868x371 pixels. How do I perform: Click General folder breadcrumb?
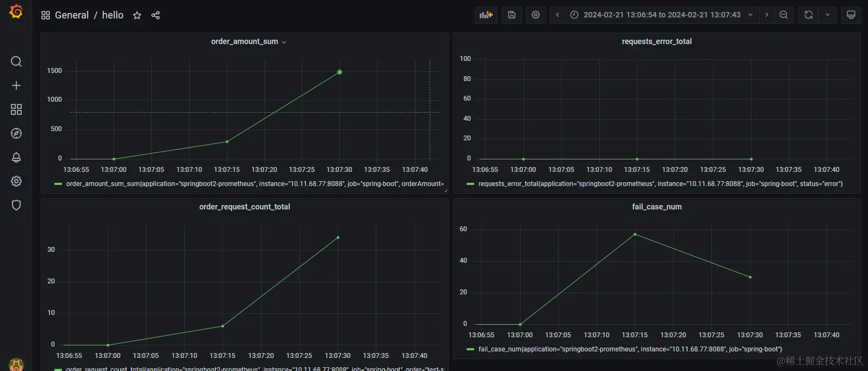point(72,15)
